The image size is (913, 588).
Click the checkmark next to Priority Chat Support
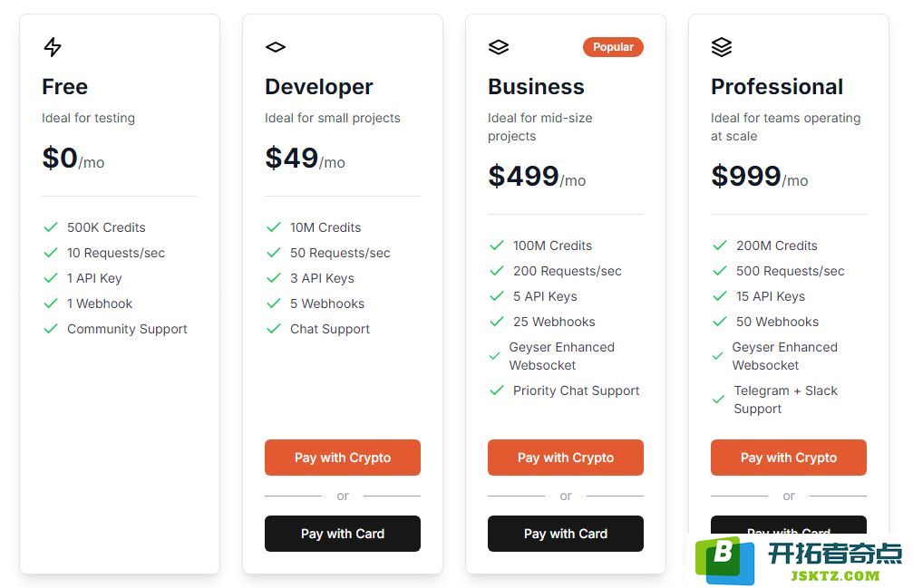(497, 390)
